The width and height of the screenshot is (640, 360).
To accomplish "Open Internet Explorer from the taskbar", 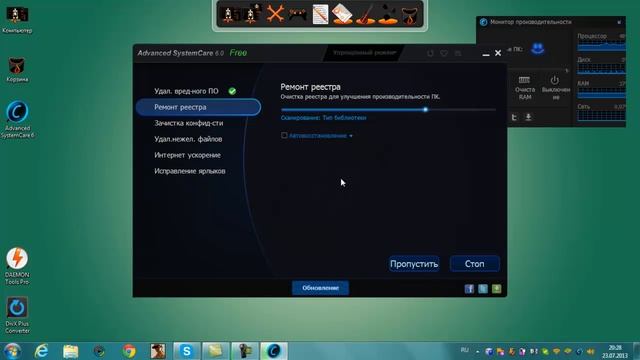I will [x=42, y=351].
